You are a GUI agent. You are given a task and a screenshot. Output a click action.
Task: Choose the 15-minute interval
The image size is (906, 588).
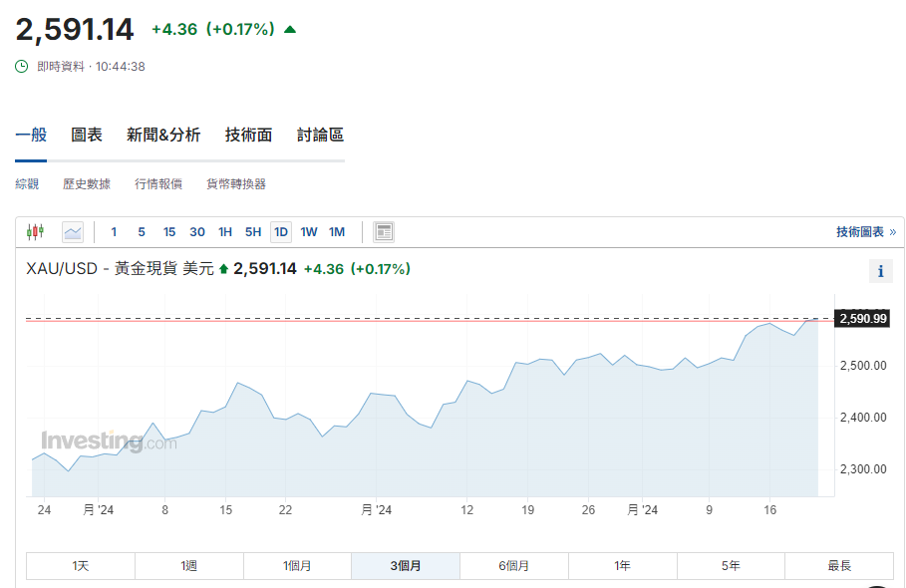click(x=169, y=232)
